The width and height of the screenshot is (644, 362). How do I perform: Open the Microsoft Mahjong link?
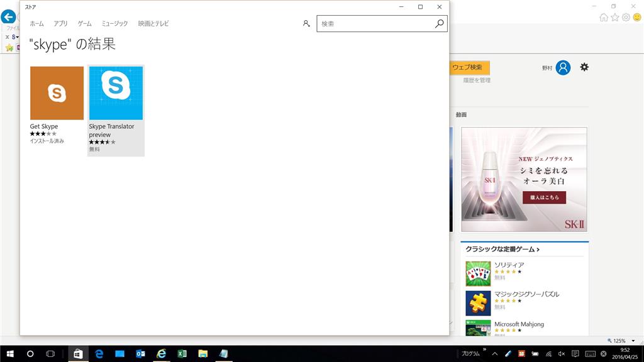tap(519, 324)
